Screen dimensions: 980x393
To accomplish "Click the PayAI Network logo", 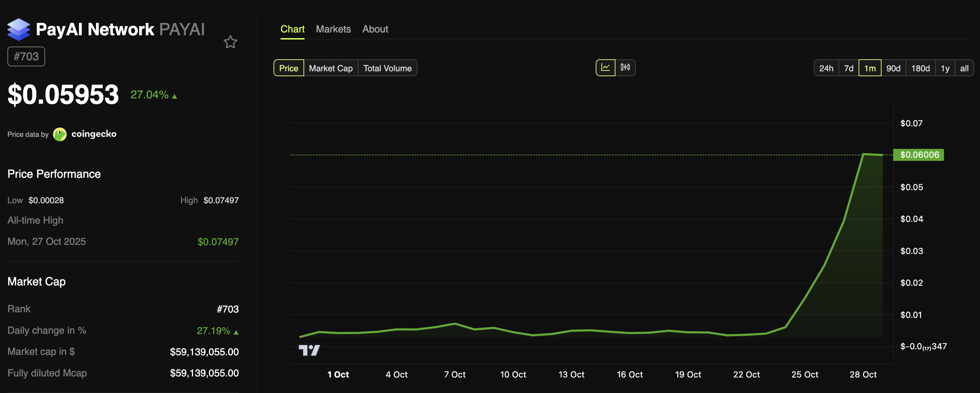I will (19, 29).
